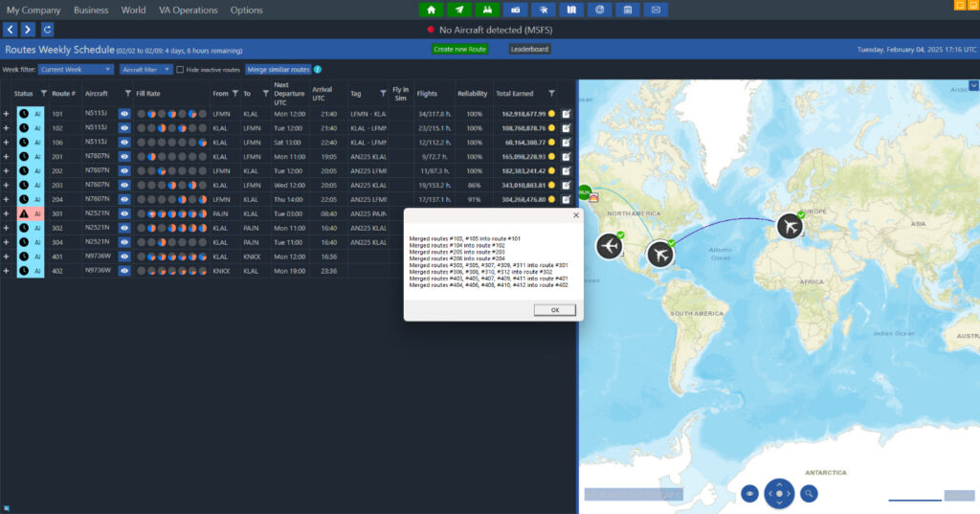Show help info next to Merge similar routes

pyautogui.click(x=318, y=70)
